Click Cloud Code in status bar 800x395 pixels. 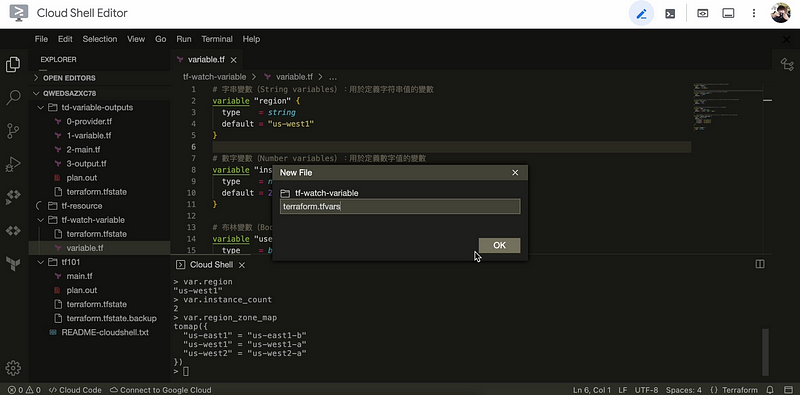pos(75,390)
